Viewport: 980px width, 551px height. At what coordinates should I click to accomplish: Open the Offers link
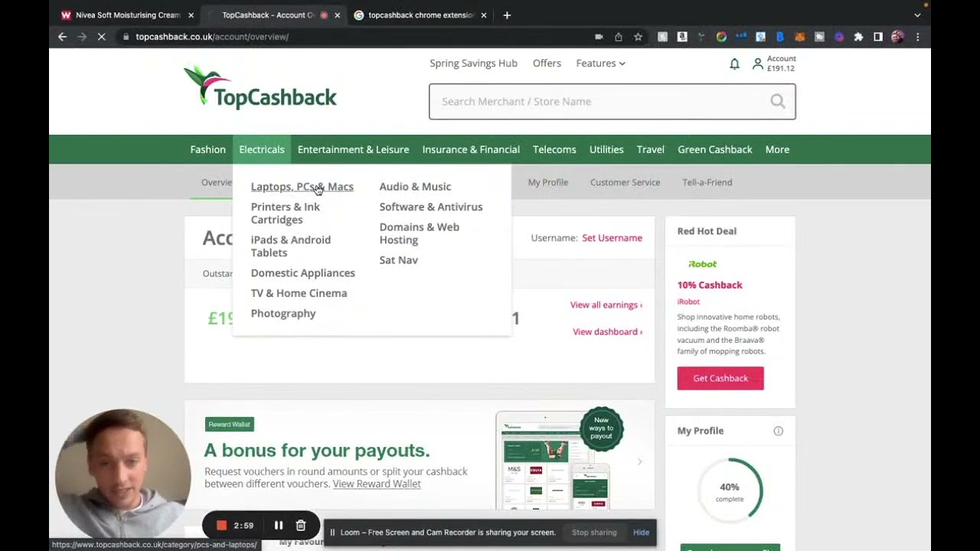pyautogui.click(x=547, y=64)
